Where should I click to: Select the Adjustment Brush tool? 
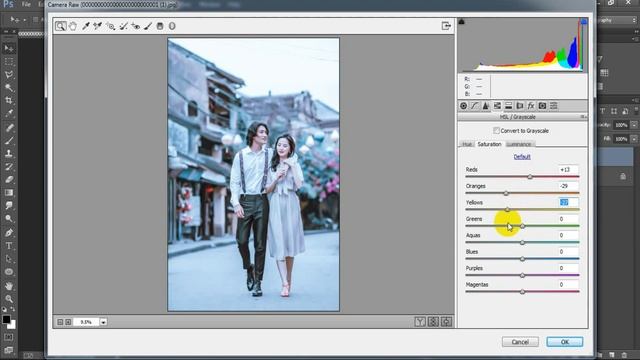click(148, 26)
